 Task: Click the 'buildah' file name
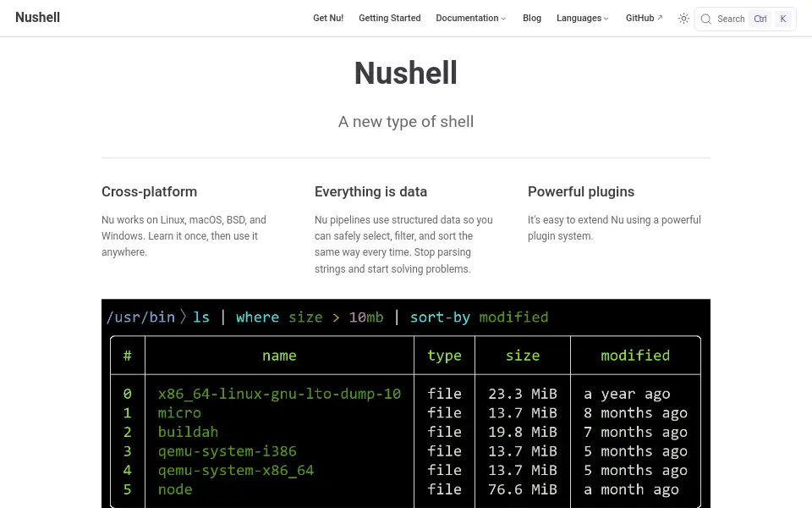click(x=188, y=433)
